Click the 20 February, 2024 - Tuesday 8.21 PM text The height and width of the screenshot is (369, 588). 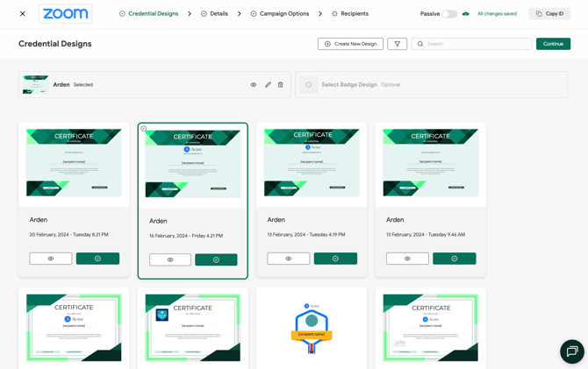(x=69, y=235)
